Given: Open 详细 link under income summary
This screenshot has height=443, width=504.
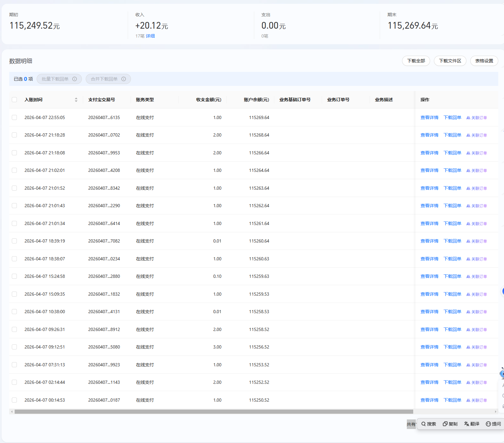Looking at the screenshot, I should click(150, 36).
